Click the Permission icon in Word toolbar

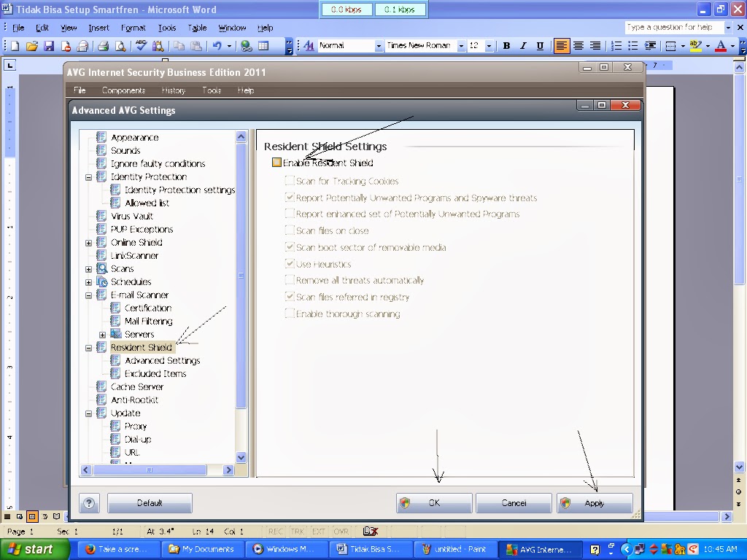(66, 46)
